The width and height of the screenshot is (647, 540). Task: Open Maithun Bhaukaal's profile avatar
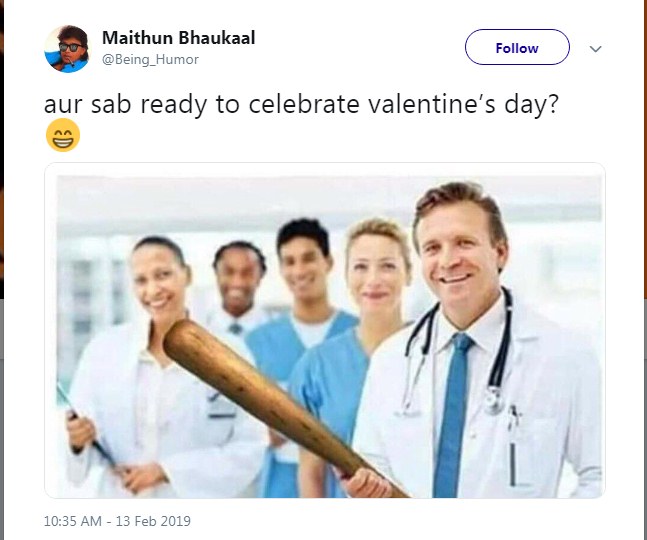[66, 49]
